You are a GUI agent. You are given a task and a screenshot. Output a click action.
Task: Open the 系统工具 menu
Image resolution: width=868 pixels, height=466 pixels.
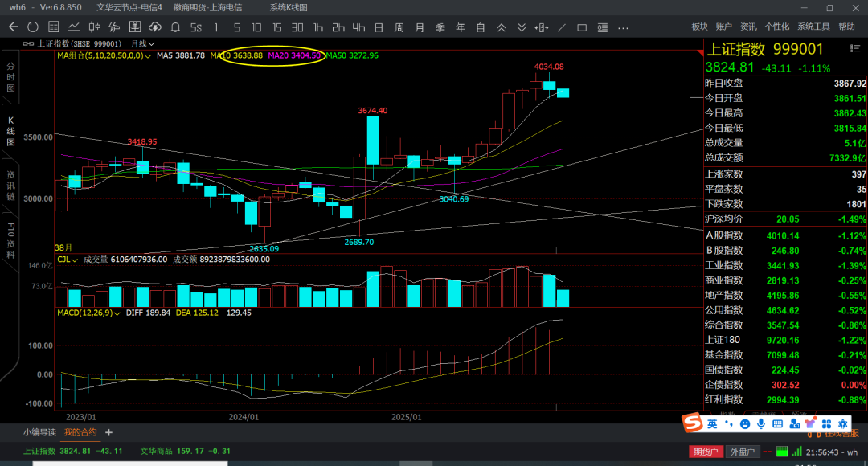coord(813,27)
